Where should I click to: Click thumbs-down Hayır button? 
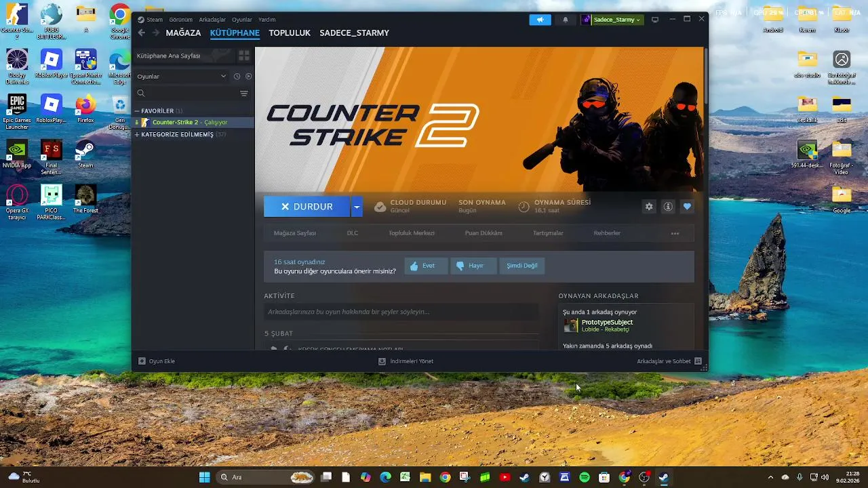474,266
